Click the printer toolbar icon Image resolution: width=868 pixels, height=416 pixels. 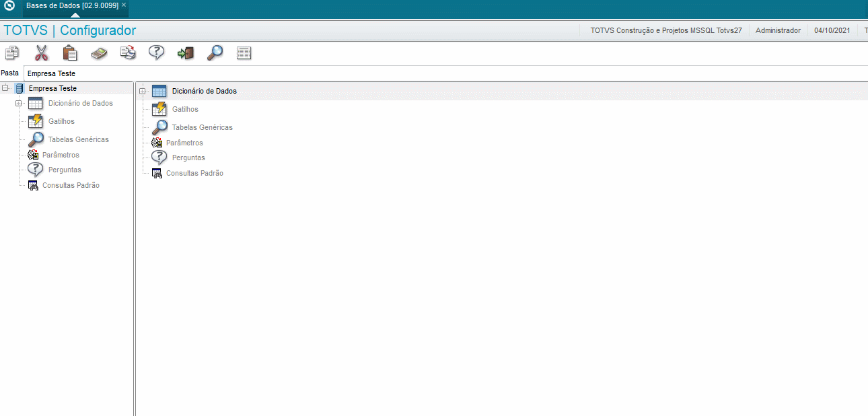click(128, 53)
